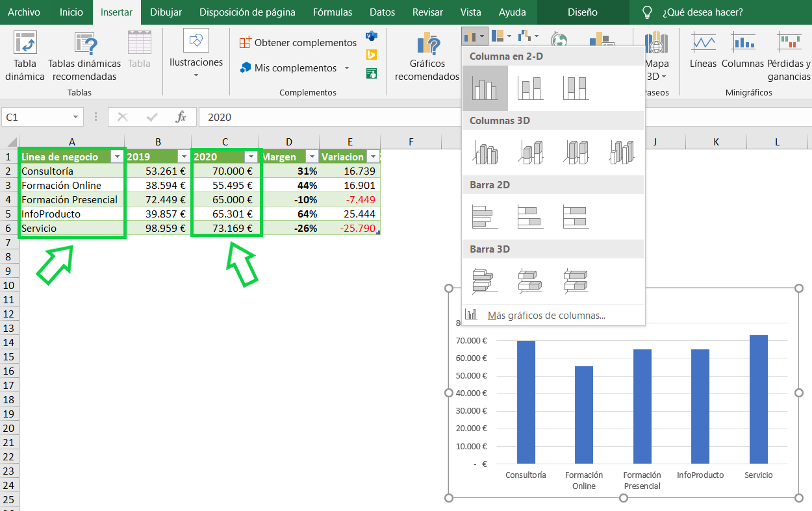Pick the 2D stacked bar chart
The height and width of the screenshot is (511, 812).
pos(531,216)
